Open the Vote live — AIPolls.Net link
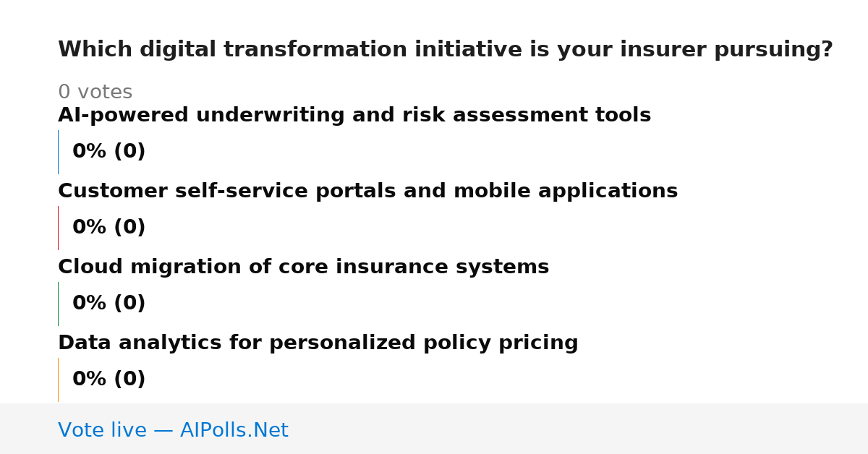Image resolution: width=868 pixels, height=454 pixels. point(173,430)
